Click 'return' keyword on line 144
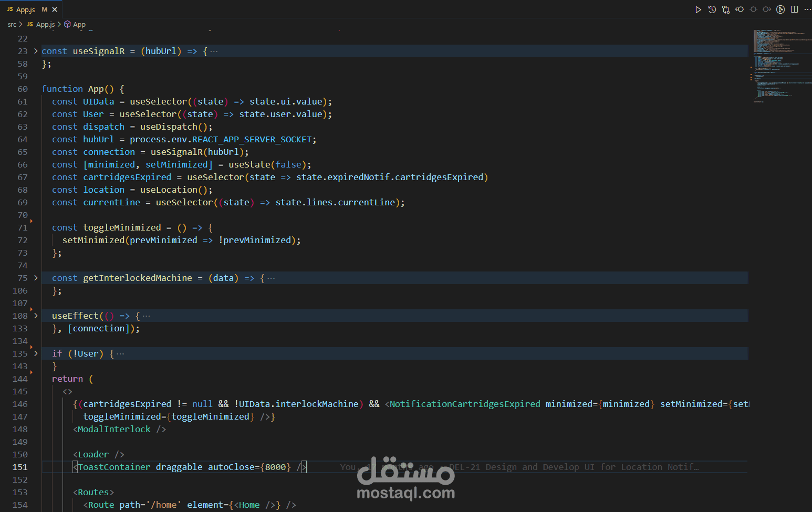812x512 pixels. tap(67, 379)
